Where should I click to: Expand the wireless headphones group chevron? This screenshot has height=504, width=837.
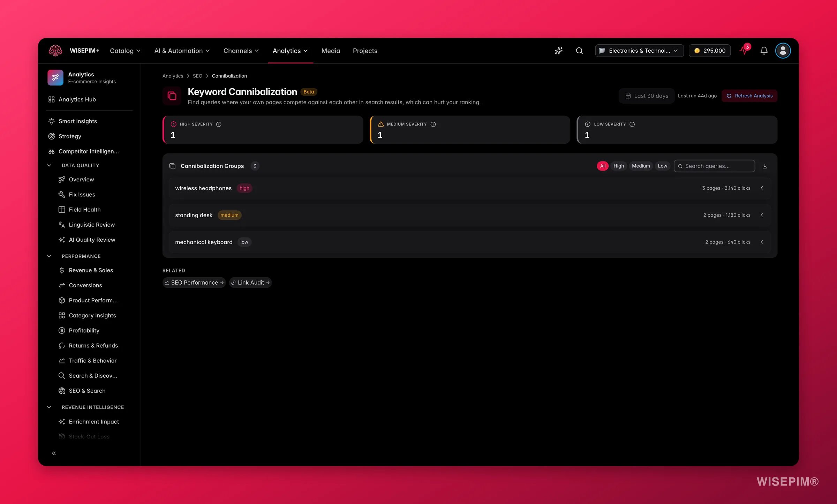point(762,188)
